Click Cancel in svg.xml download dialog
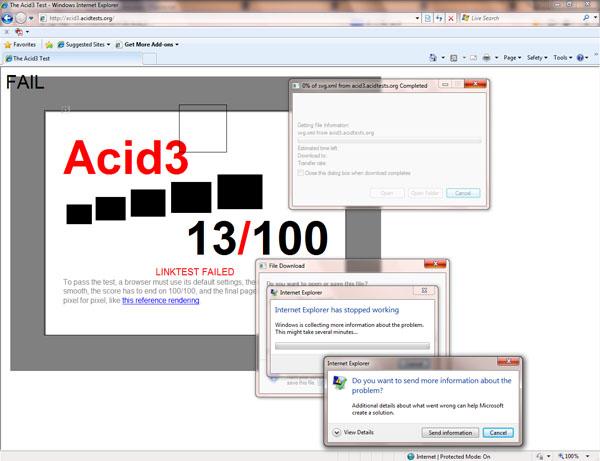The width and height of the screenshot is (600, 461). (463, 193)
